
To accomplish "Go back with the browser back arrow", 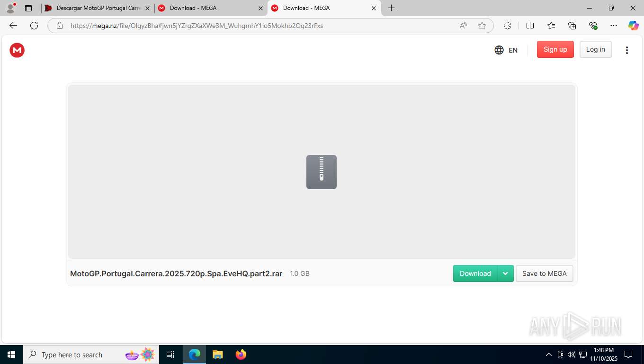I will click(13, 26).
